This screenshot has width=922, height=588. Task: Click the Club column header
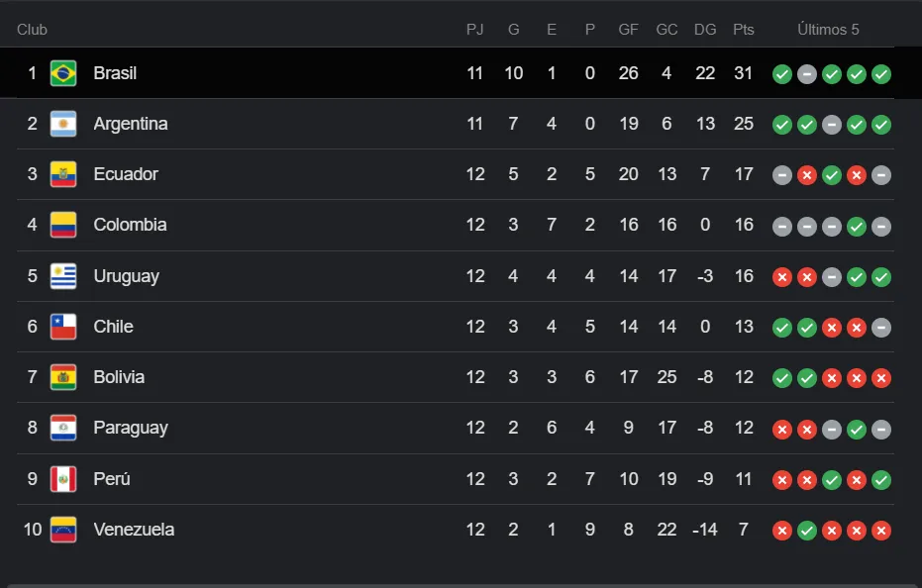tap(32, 30)
